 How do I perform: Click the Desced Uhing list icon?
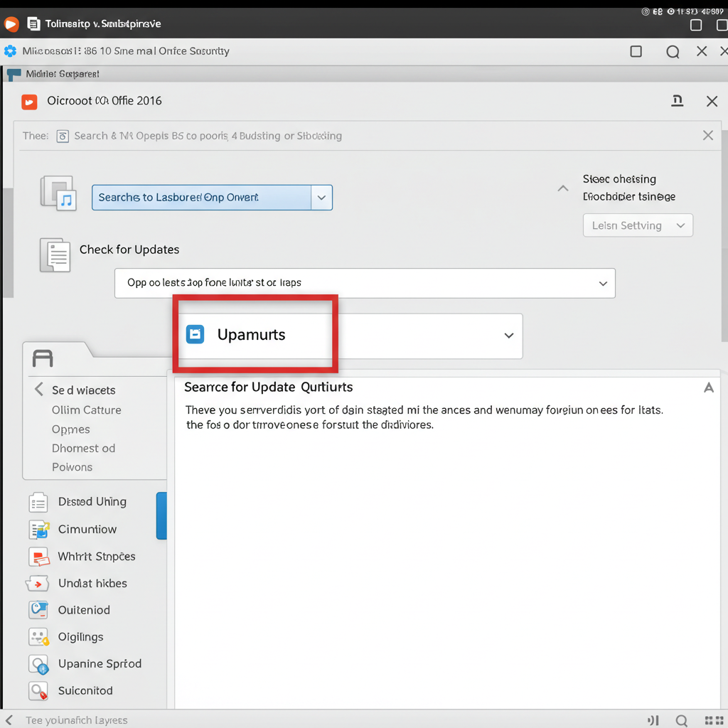click(38, 503)
